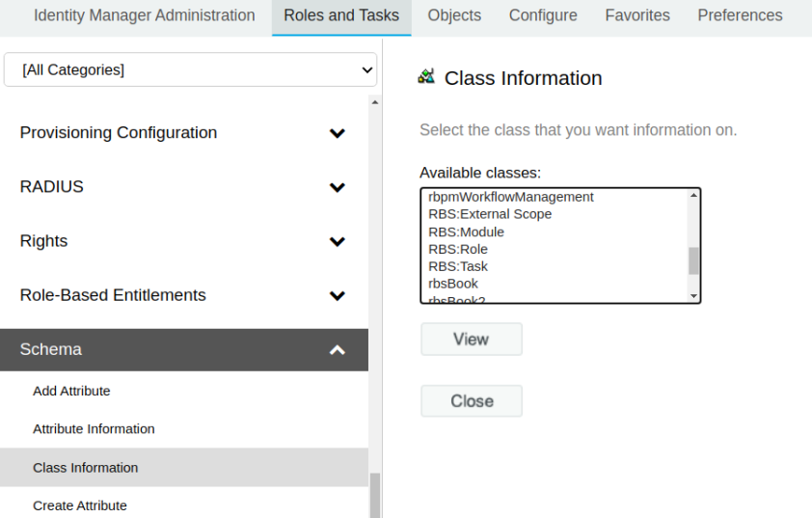Expand the Provisioning Configuration category
Screen dimensions: 812x518
click(x=337, y=133)
